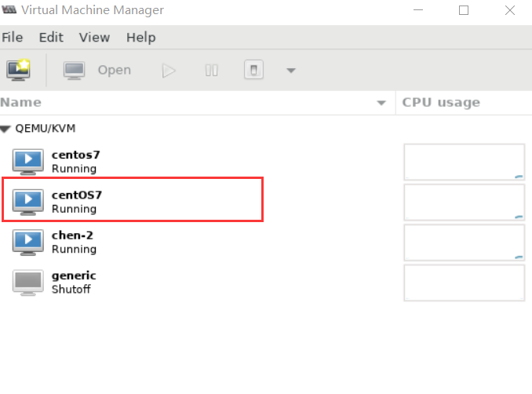Click the Pause toolbar button
The width and height of the screenshot is (532, 394).
211,71
